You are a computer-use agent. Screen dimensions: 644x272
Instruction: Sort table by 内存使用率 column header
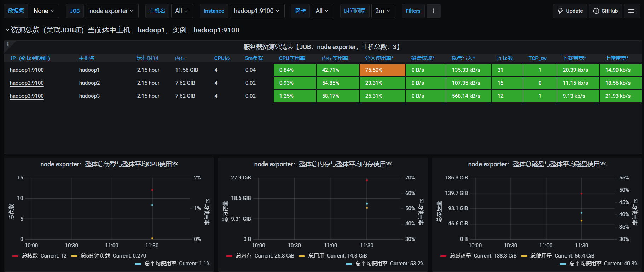pos(335,58)
